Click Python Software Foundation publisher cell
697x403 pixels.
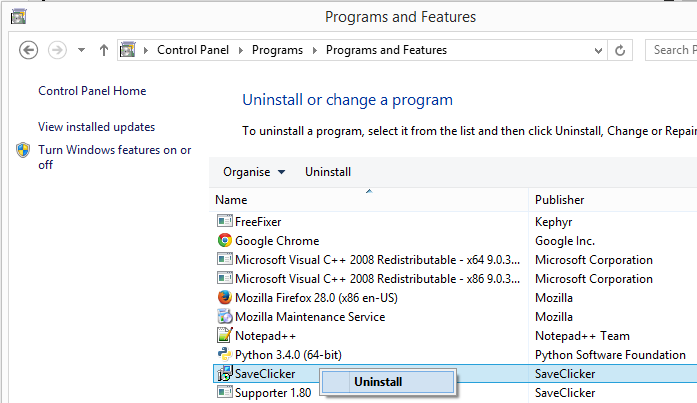coord(610,355)
